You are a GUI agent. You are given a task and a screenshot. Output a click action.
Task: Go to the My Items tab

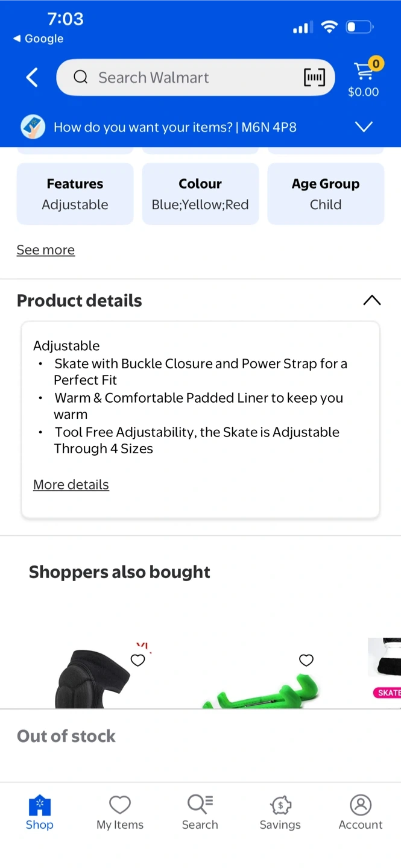120,812
